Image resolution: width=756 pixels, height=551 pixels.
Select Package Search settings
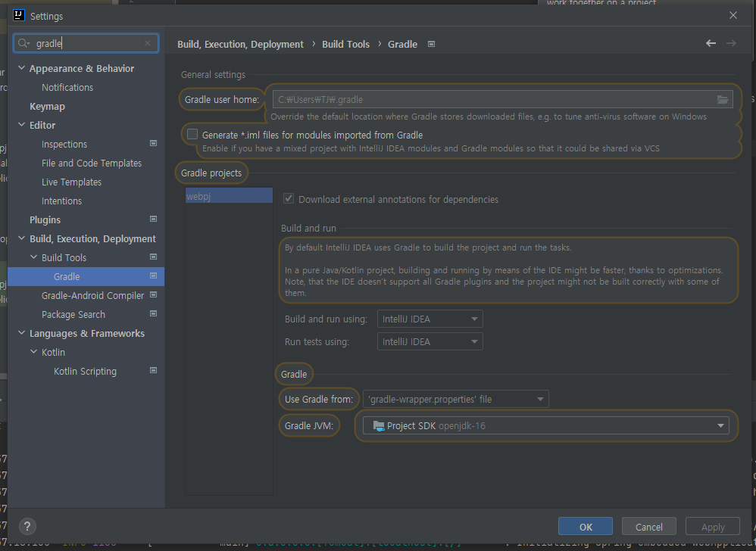(x=73, y=315)
